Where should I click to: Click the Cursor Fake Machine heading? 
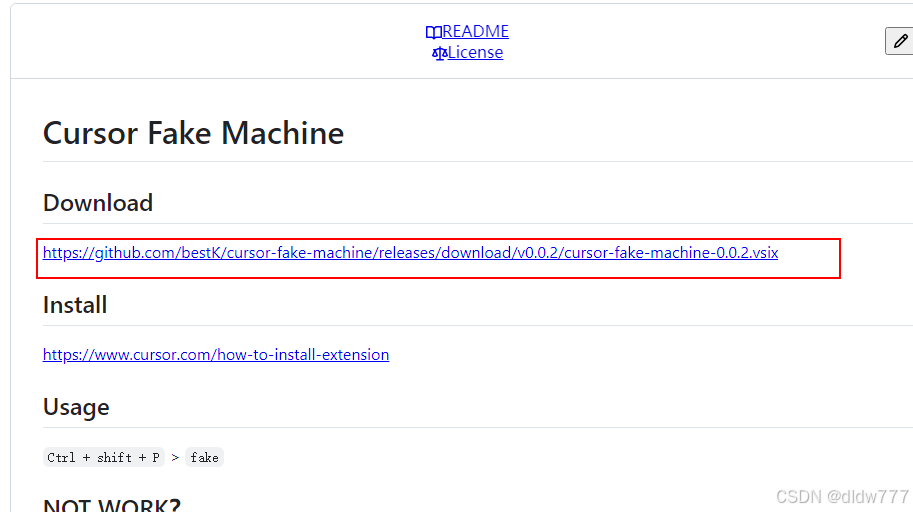pos(193,133)
